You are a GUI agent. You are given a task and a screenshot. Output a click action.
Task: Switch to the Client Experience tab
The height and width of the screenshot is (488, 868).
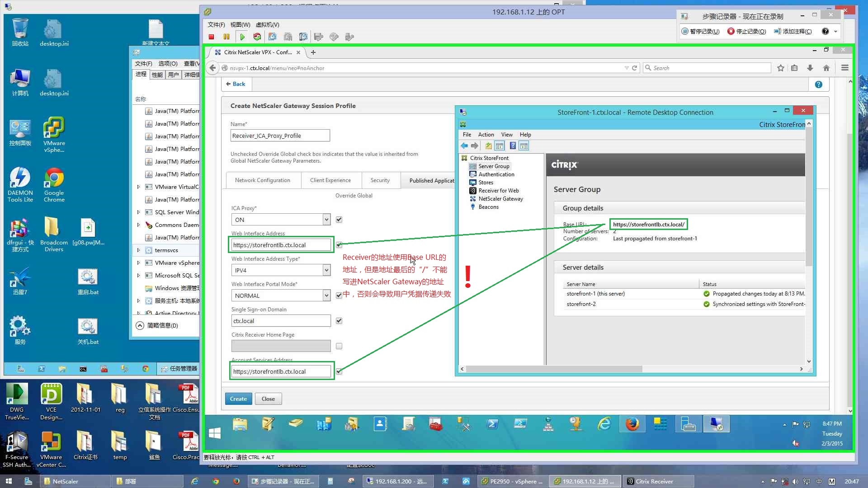pos(330,180)
